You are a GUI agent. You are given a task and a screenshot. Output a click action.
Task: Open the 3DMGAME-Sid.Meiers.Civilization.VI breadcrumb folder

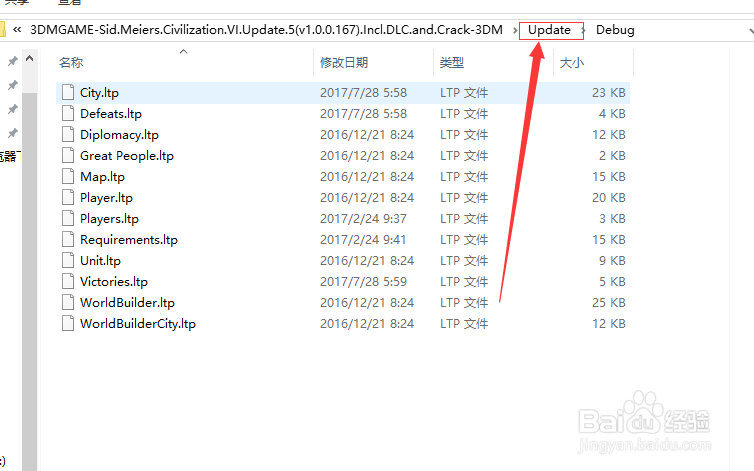pos(266,30)
